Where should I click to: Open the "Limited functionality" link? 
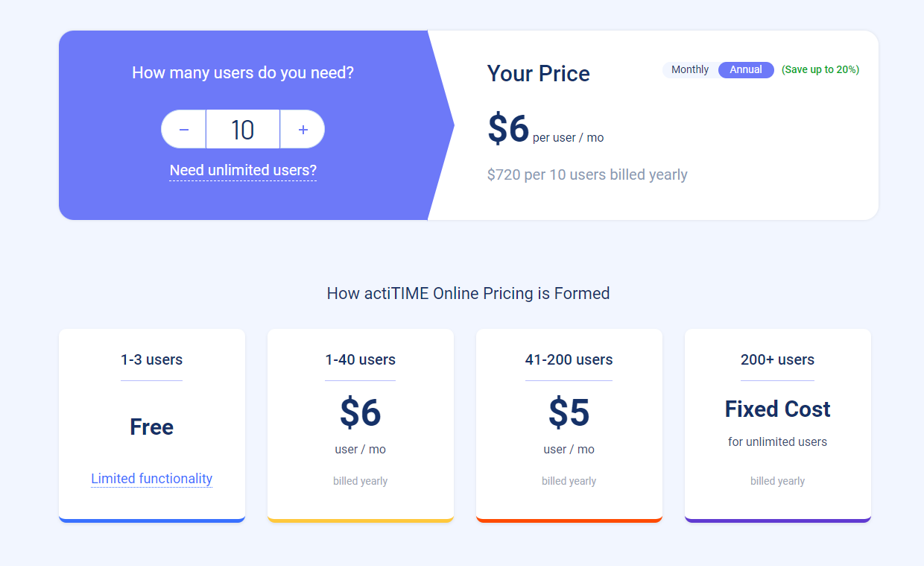point(152,479)
